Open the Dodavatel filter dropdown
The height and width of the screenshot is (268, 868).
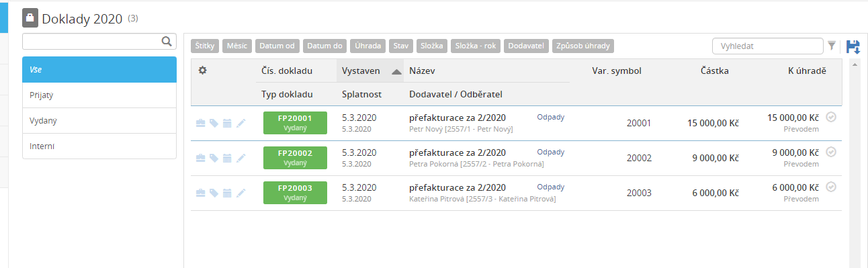point(526,46)
